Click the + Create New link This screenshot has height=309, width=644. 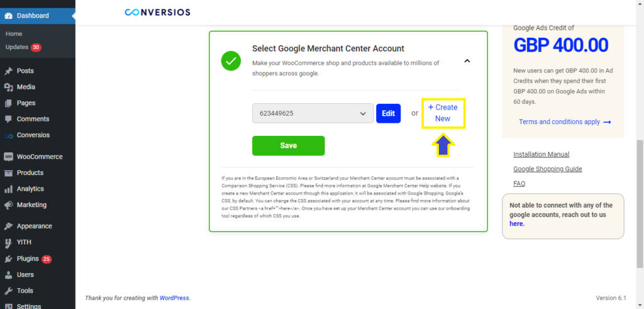pos(443,113)
